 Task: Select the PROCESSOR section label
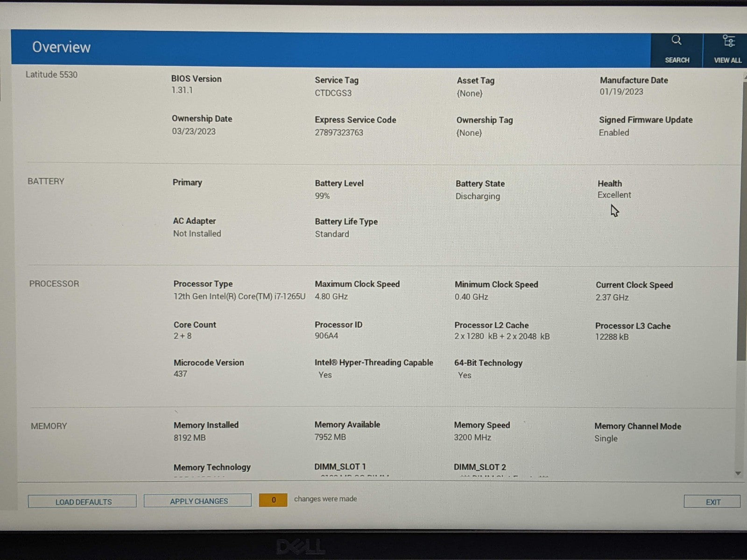[54, 284]
